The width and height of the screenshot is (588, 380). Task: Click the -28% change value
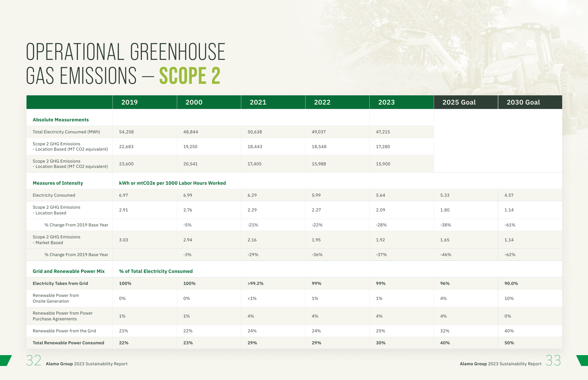point(381,225)
